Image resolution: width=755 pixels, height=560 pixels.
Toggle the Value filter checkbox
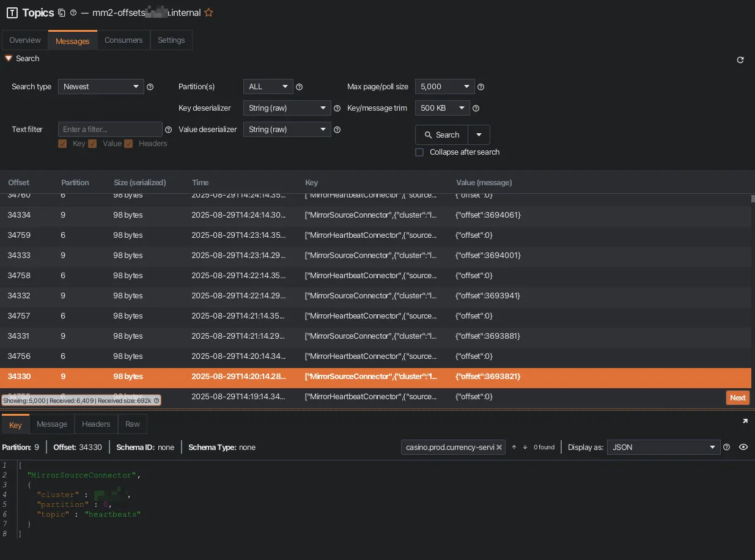92,144
